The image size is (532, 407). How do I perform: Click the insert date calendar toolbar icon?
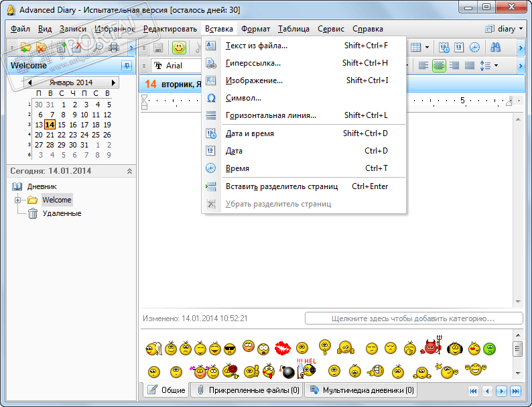459,48
